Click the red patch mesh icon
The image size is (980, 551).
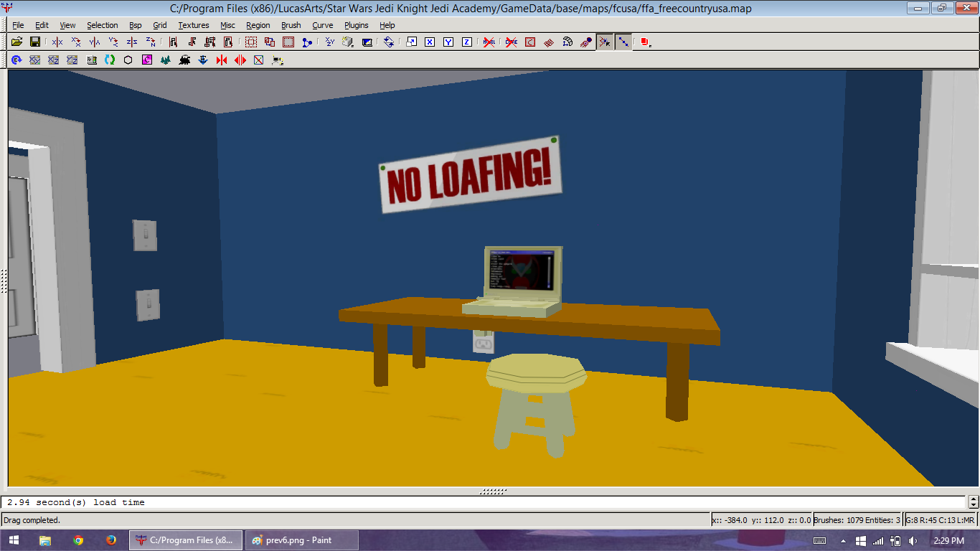pyautogui.click(x=549, y=42)
